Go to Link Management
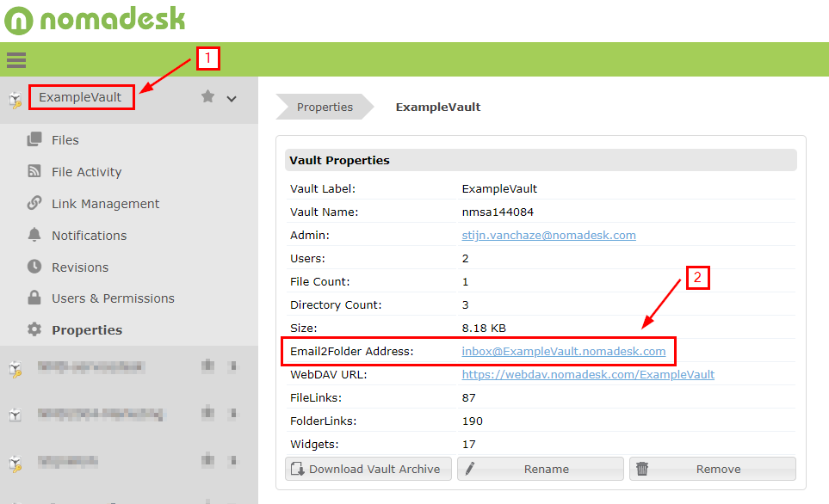 pos(105,204)
